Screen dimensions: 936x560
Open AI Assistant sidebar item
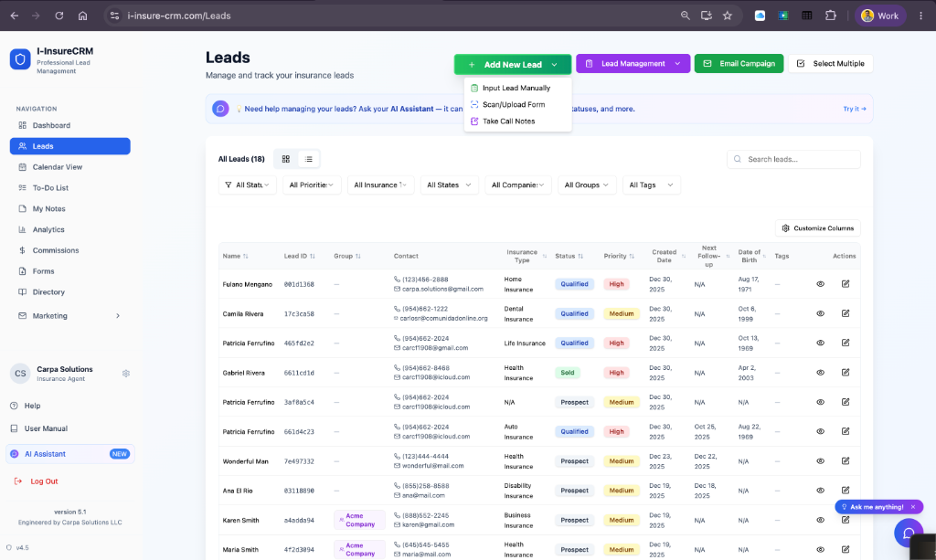click(69, 454)
